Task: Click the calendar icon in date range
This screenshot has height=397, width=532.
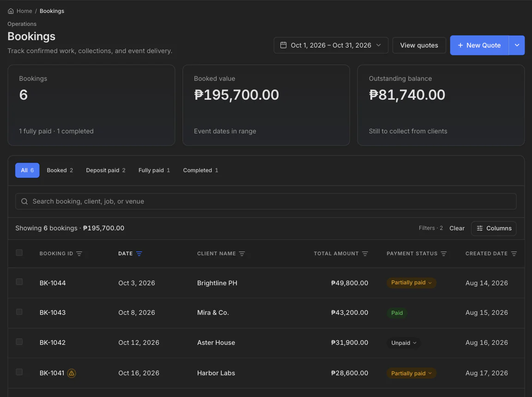Action: click(x=283, y=45)
